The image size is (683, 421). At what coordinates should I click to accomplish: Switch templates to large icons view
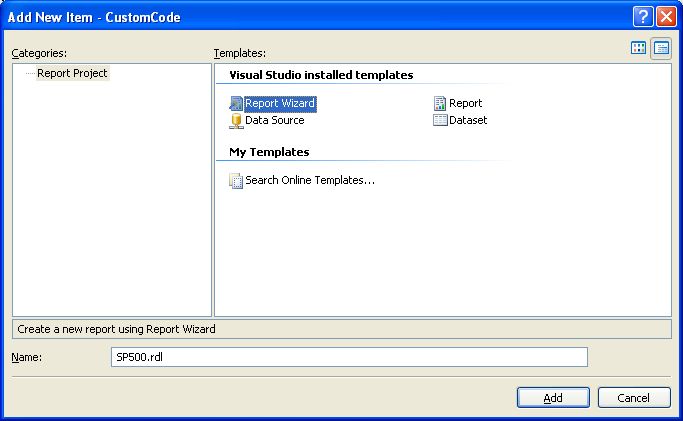pyautogui.click(x=639, y=49)
